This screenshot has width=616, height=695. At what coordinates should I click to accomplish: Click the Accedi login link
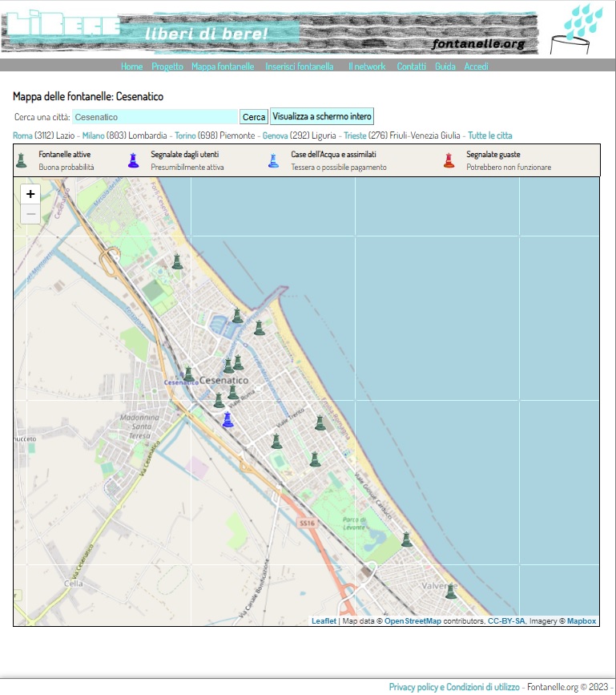[476, 67]
